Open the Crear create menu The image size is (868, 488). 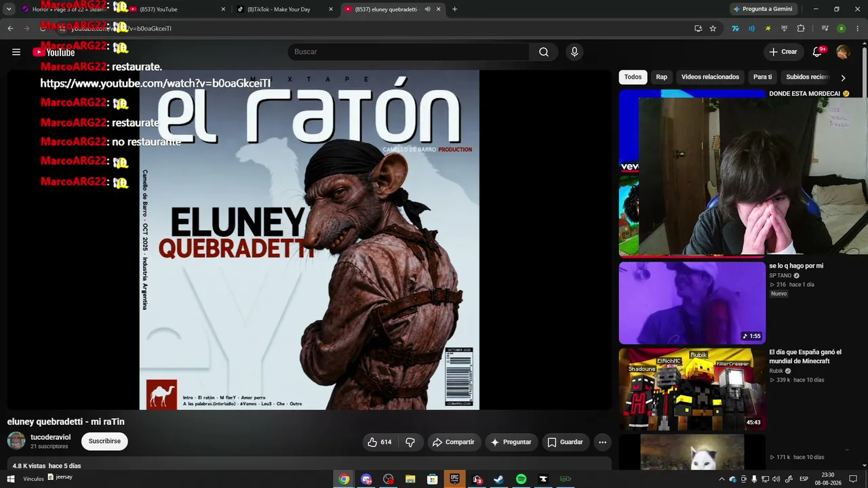point(783,52)
